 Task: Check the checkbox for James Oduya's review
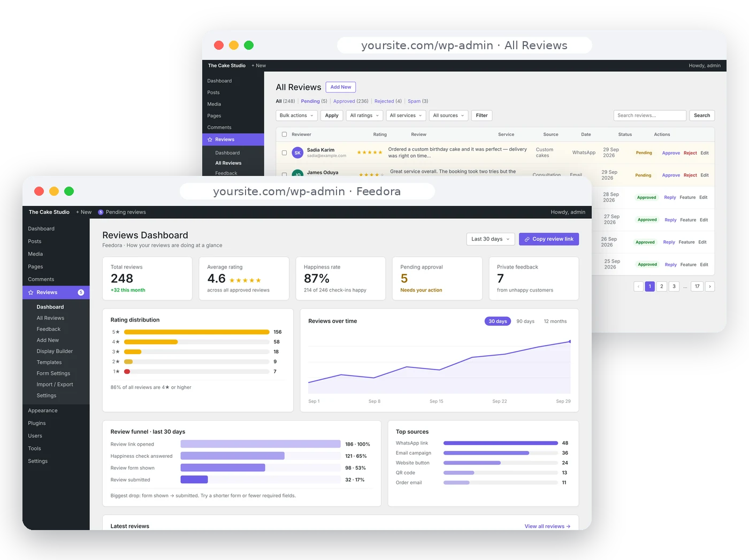point(285,174)
